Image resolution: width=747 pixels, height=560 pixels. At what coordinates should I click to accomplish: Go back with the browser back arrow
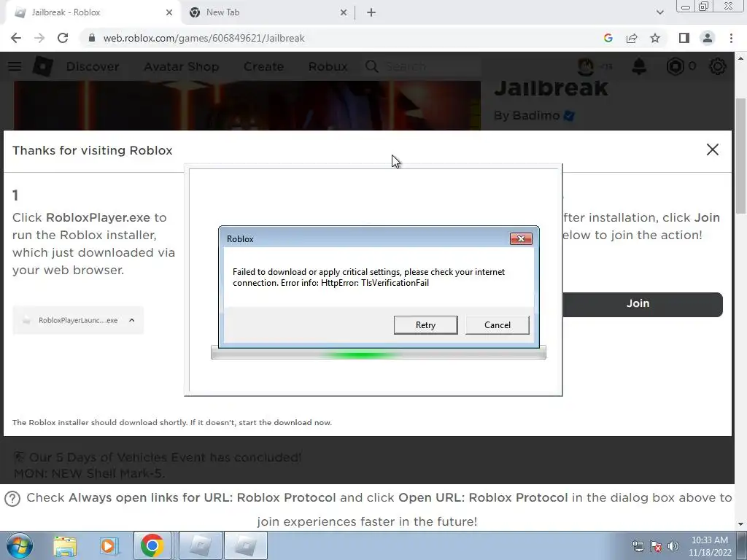pyautogui.click(x=16, y=38)
